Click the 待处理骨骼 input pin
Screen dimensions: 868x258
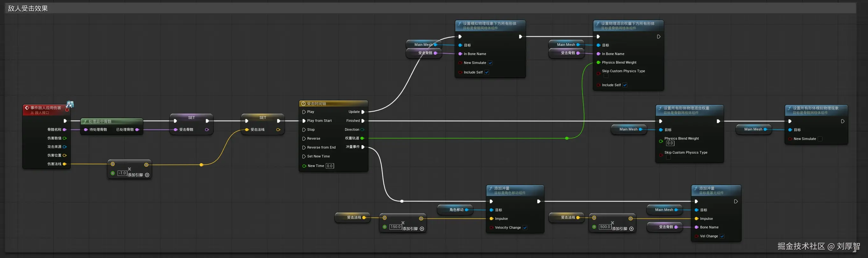click(86, 130)
